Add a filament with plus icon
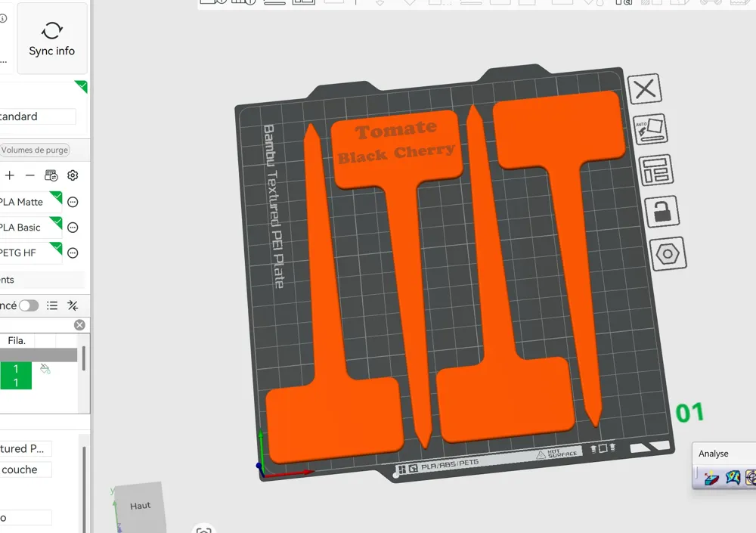 (10, 175)
